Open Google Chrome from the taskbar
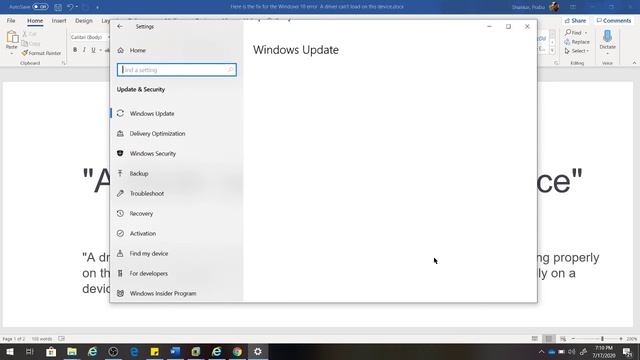This screenshot has height=360, width=640. point(237,351)
